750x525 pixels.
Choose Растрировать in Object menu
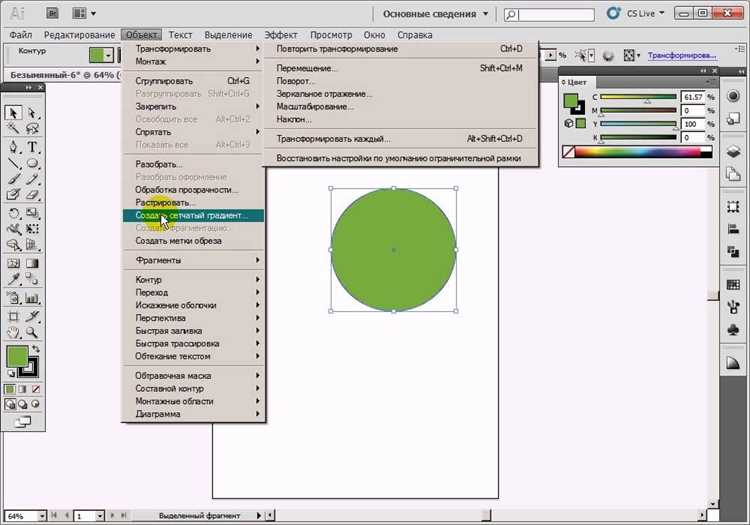click(194, 203)
